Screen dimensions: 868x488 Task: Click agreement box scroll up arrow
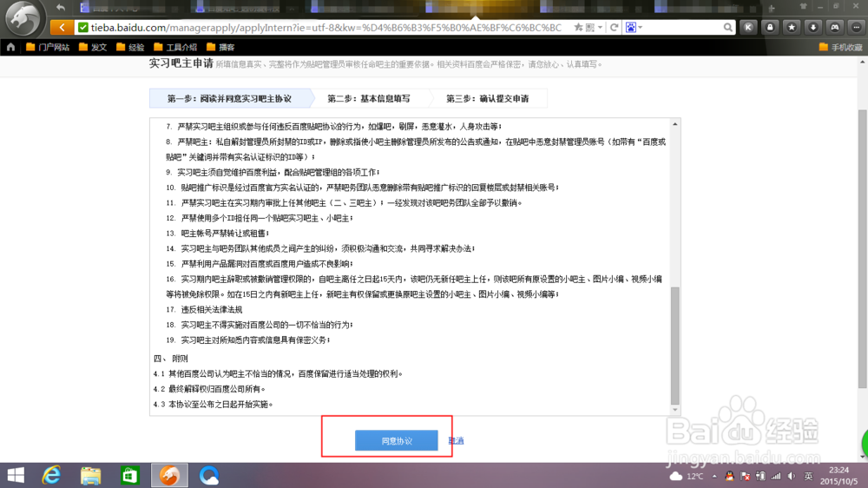(674, 124)
